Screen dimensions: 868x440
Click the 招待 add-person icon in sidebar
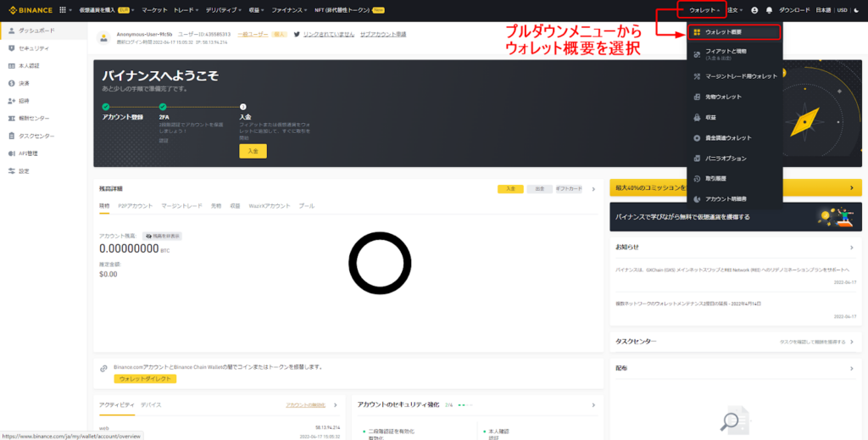(12, 101)
